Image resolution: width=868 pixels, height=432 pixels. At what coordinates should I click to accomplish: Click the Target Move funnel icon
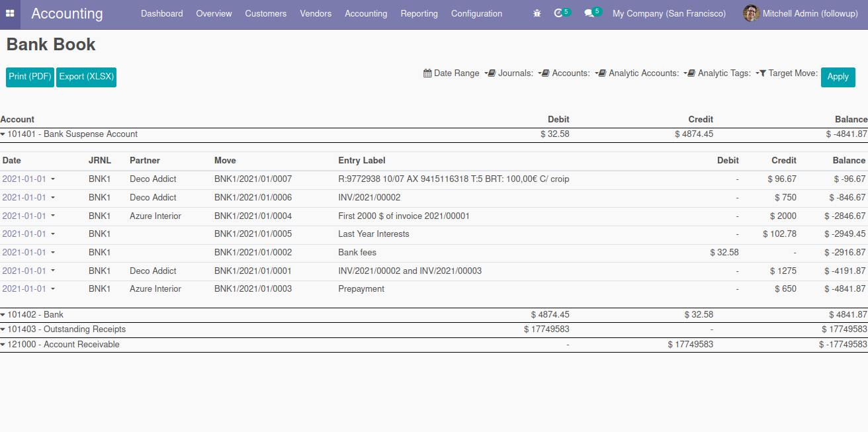(x=762, y=73)
